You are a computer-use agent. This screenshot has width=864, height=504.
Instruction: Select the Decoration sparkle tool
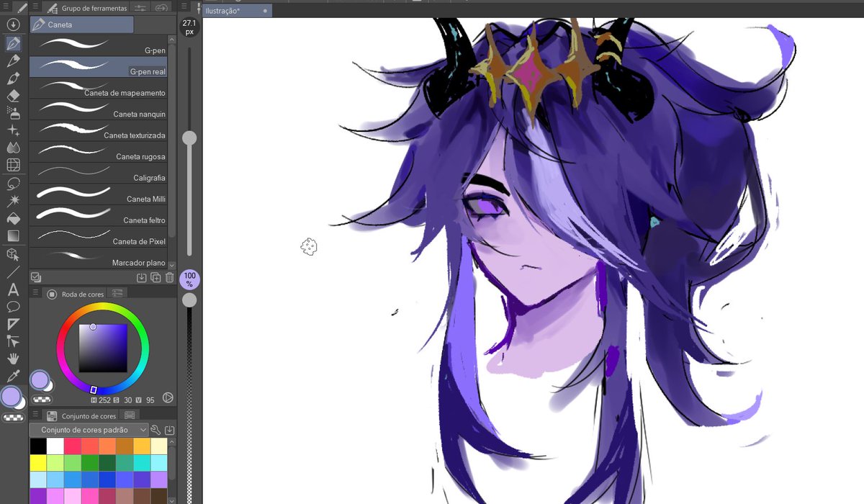13,130
